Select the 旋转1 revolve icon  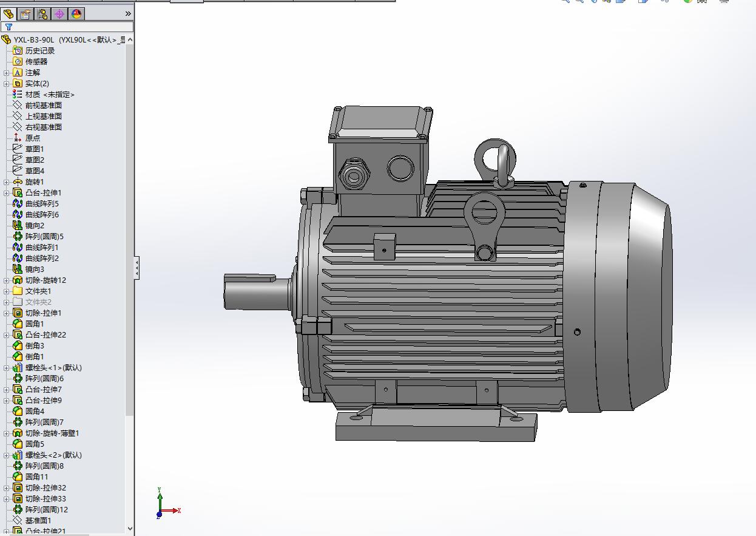click(18, 181)
